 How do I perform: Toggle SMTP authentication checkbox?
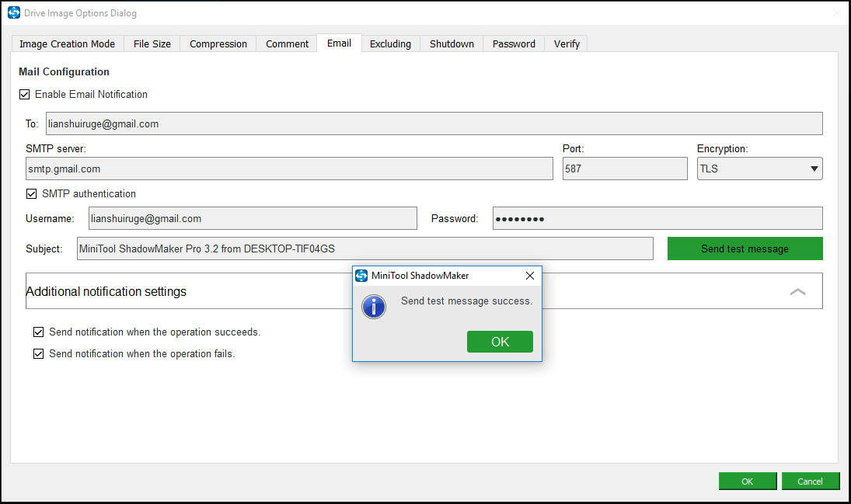click(x=32, y=193)
